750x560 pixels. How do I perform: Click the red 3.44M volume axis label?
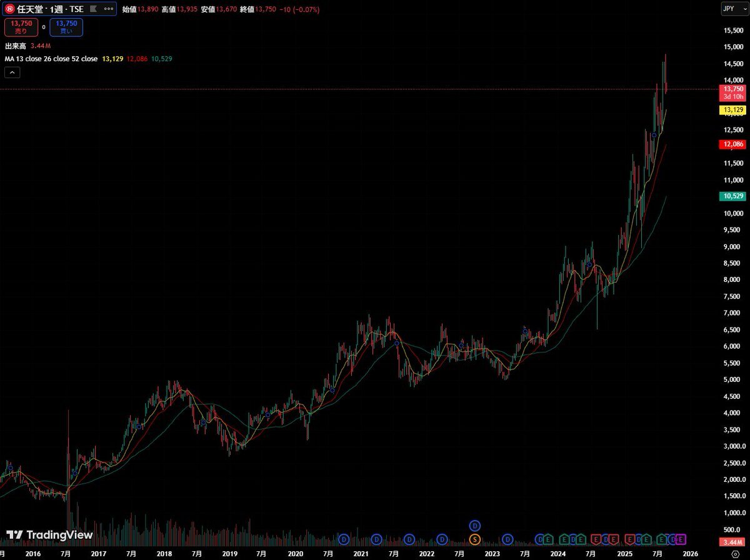click(x=732, y=541)
